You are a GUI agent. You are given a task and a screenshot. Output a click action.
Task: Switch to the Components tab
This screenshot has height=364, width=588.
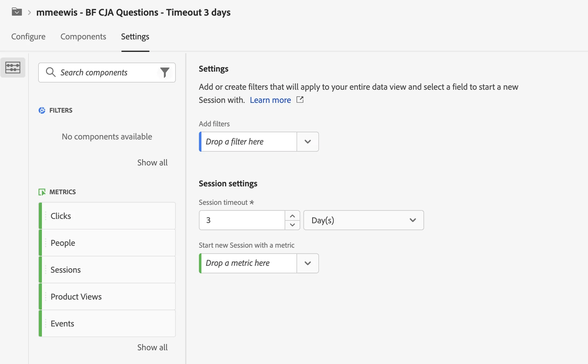coord(83,37)
